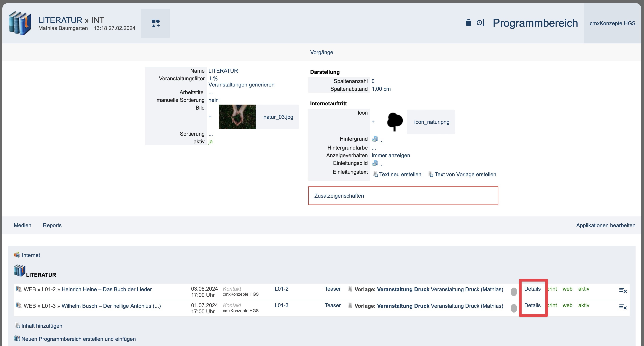Click the Einleitungsbild image picker icon

[375, 163]
